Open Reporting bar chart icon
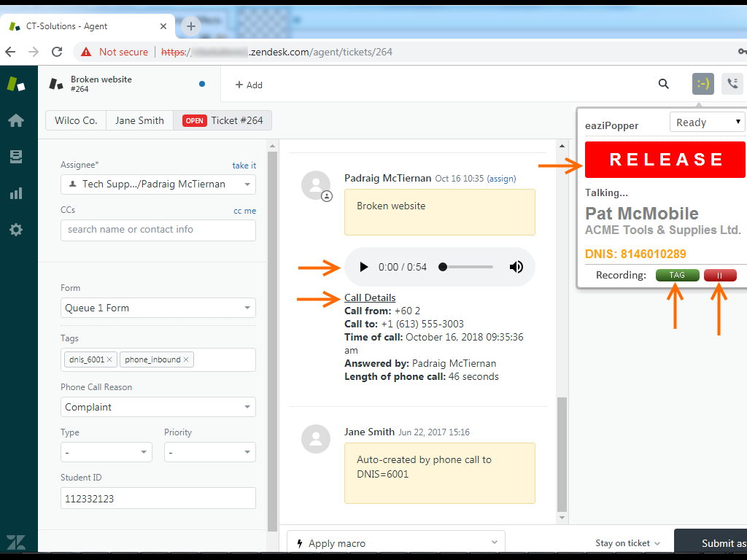 (16, 193)
